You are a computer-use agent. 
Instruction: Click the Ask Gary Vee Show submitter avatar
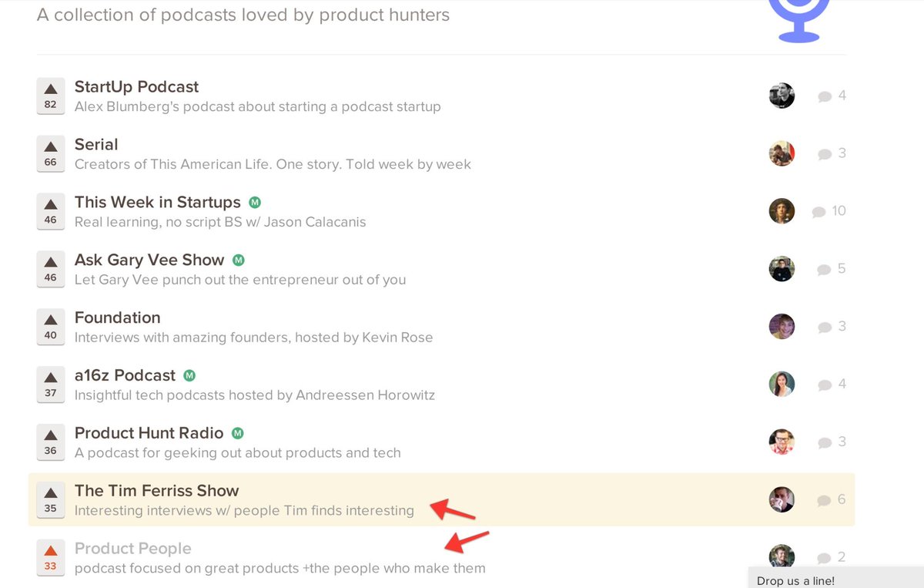point(782,268)
